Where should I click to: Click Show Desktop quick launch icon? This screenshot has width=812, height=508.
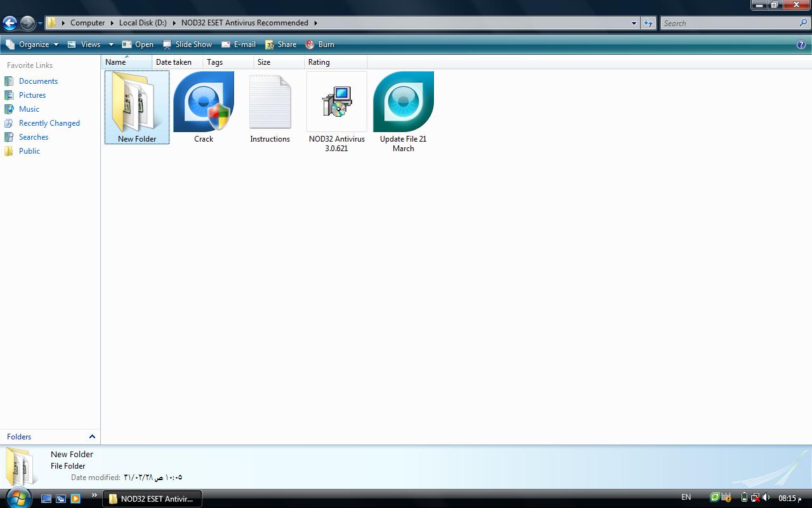(46, 498)
